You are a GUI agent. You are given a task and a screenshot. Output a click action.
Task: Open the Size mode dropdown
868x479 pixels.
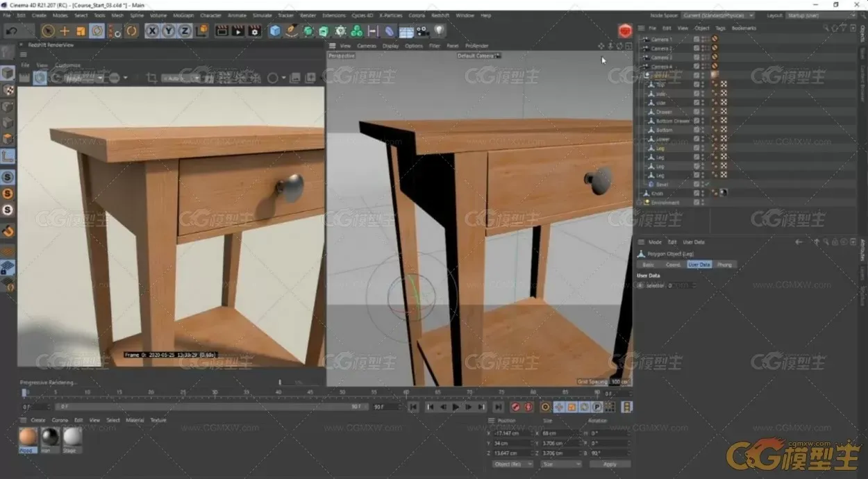tap(561, 464)
